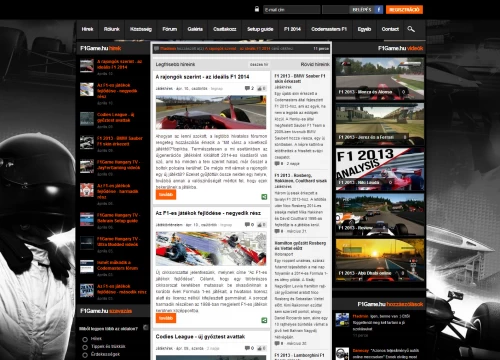Open the Galéria menu item
500x360 pixels.
click(x=195, y=29)
